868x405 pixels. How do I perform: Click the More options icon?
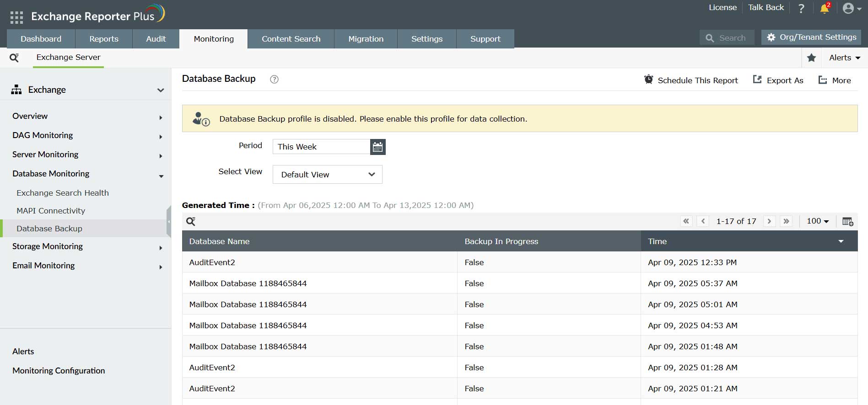823,80
